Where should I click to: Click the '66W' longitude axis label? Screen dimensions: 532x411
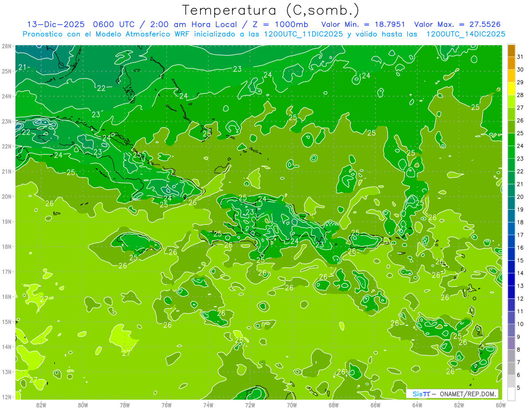tap(376, 405)
